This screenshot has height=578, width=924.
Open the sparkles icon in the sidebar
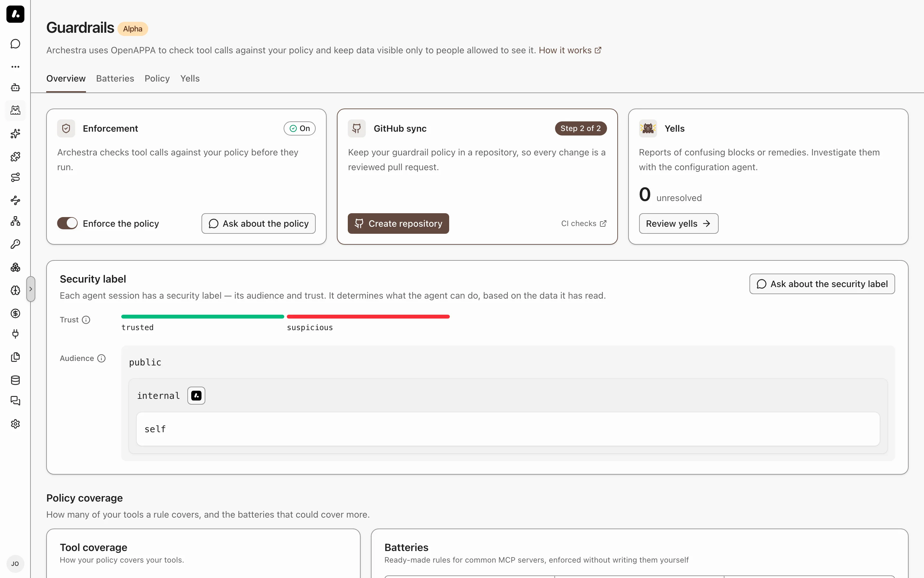pyautogui.click(x=15, y=133)
